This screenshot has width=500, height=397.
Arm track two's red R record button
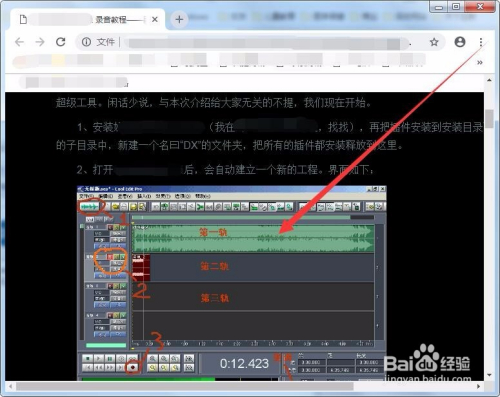click(110, 257)
